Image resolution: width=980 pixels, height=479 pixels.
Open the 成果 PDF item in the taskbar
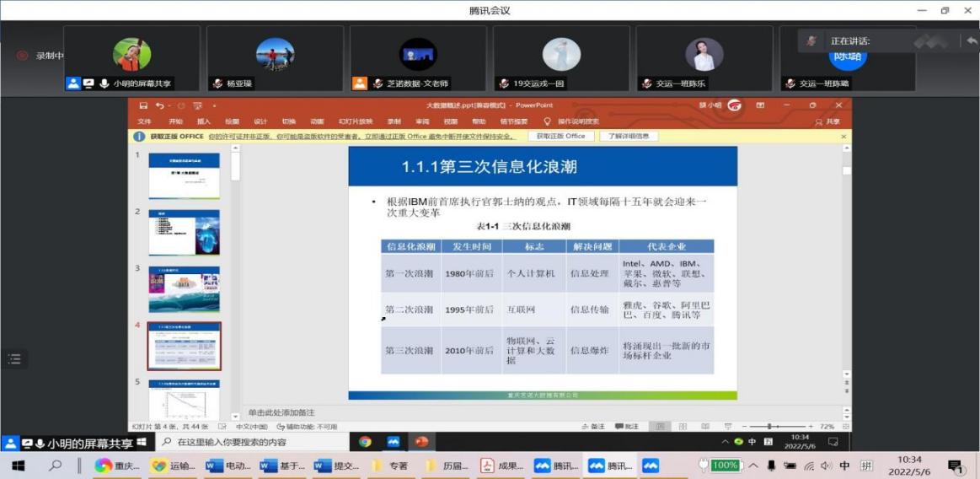503,466
